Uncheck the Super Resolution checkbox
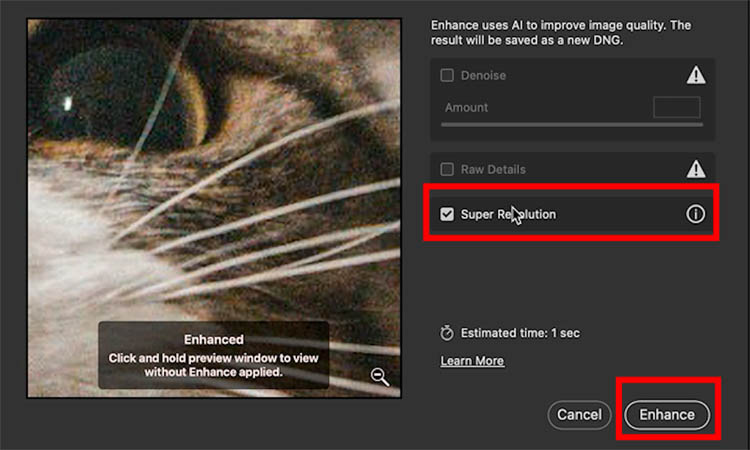Screen dimensions: 750x450 pos(447,214)
